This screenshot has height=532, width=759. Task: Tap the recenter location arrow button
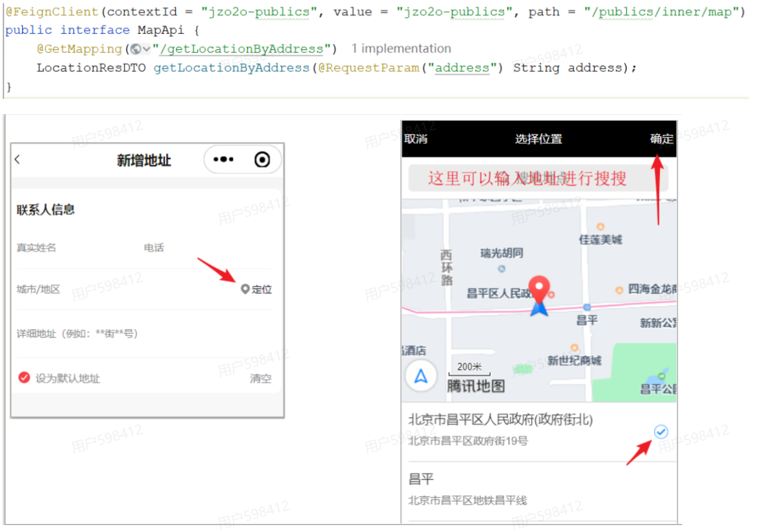(x=421, y=376)
